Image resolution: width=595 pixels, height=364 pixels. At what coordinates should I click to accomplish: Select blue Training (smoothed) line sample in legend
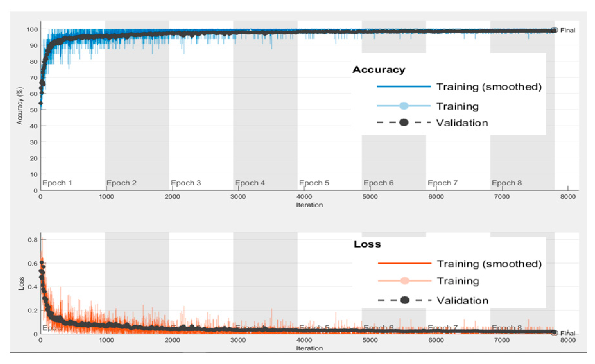click(x=404, y=86)
